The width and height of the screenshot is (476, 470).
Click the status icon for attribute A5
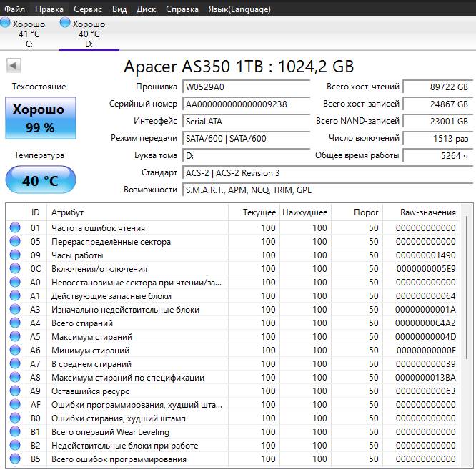click(15, 336)
